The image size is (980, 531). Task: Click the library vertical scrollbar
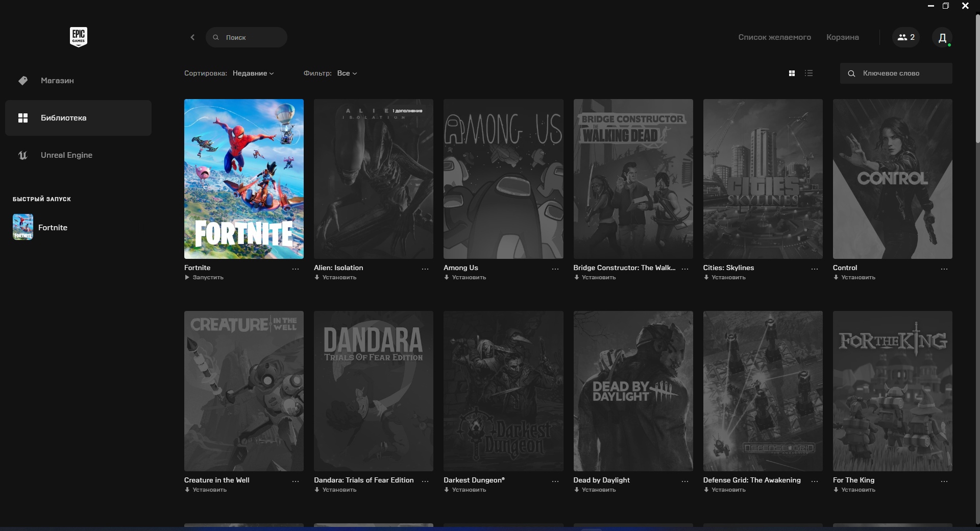[x=977, y=79]
